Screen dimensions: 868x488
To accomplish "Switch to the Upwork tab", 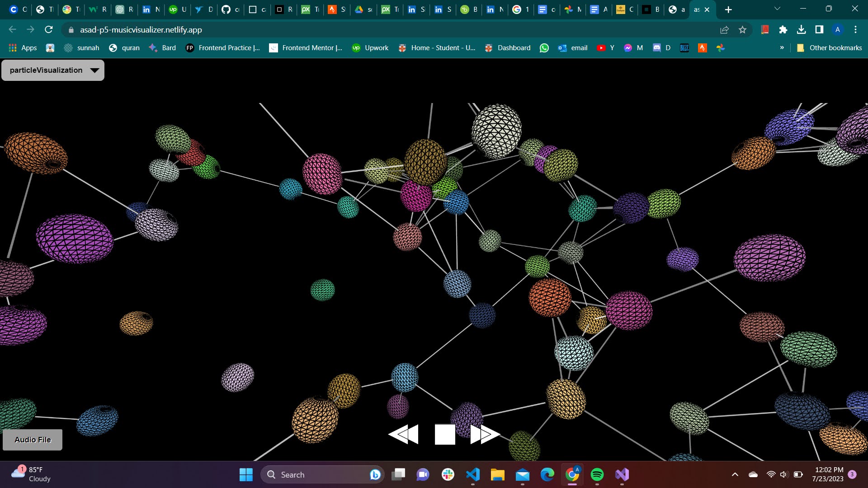I will pos(178,9).
